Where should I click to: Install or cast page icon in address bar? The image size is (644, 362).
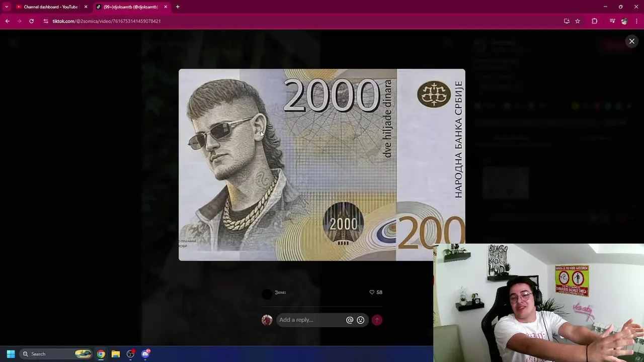567,21
